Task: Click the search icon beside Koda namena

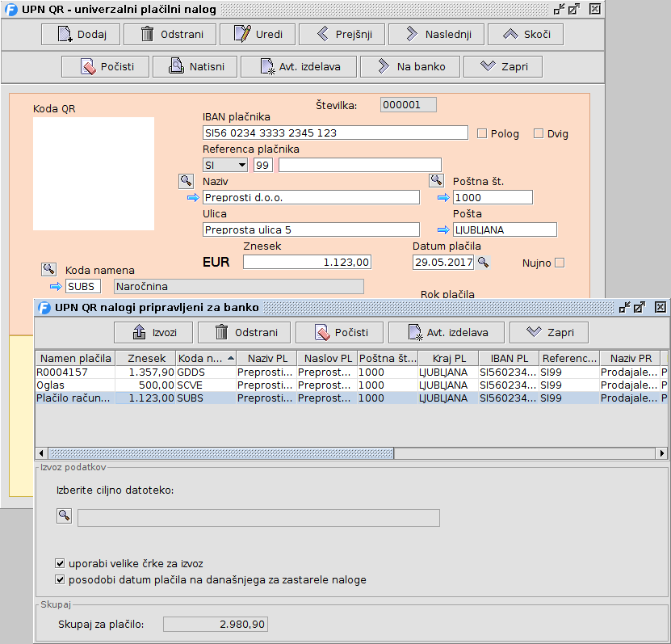Action: [48, 269]
